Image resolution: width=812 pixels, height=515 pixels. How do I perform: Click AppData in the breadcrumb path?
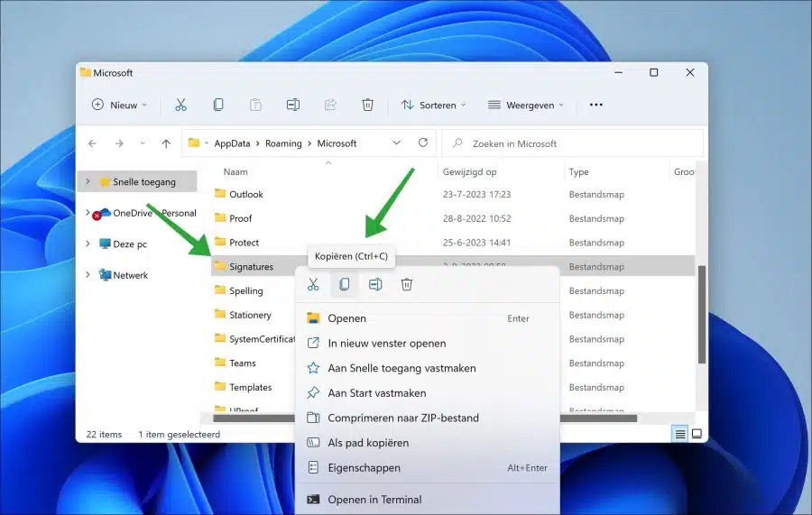coord(232,143)
